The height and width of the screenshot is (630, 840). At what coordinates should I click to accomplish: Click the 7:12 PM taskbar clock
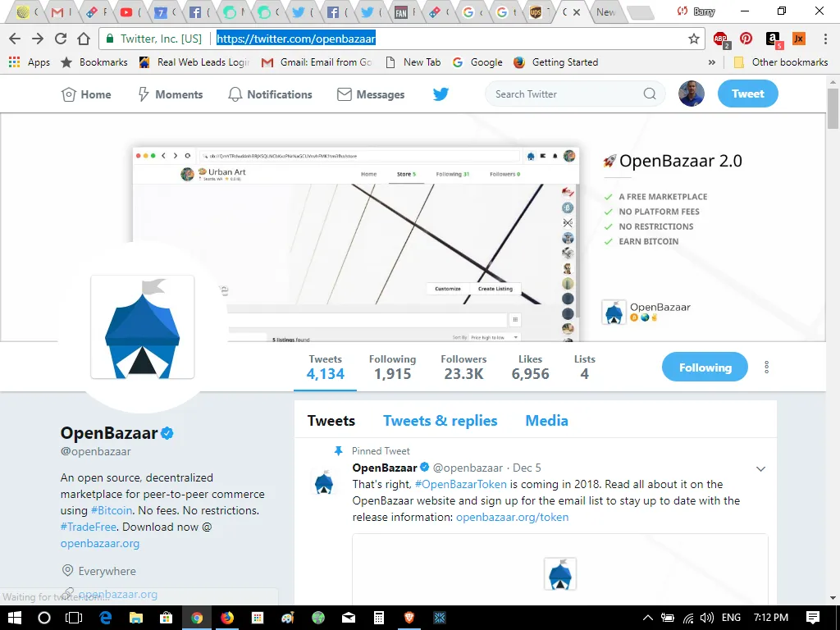[771, 618]
